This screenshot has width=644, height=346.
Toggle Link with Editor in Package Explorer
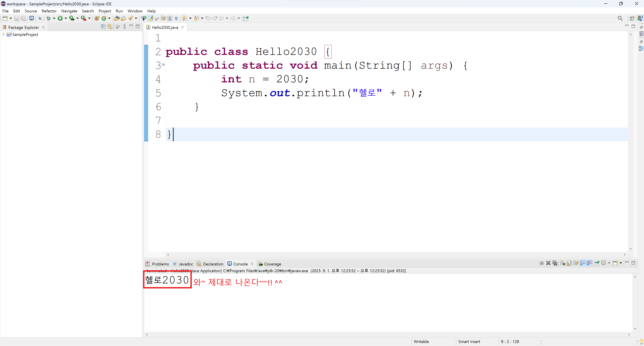(x=110, y=27)
